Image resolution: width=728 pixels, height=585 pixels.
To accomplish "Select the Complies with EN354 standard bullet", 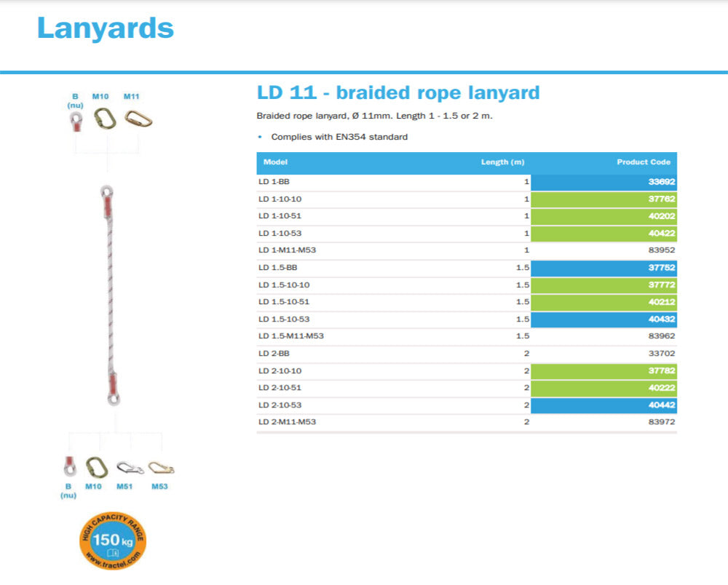I will (x=339, y=137).
